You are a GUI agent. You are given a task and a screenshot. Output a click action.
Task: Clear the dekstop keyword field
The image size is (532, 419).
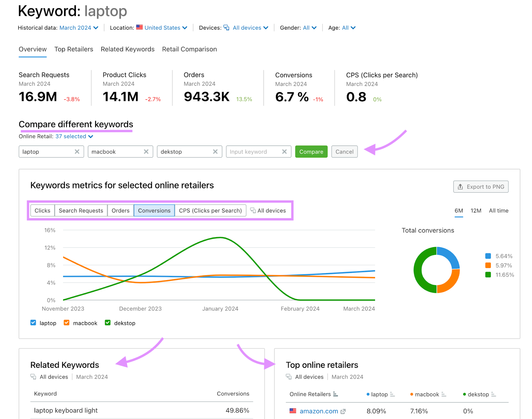215,152
